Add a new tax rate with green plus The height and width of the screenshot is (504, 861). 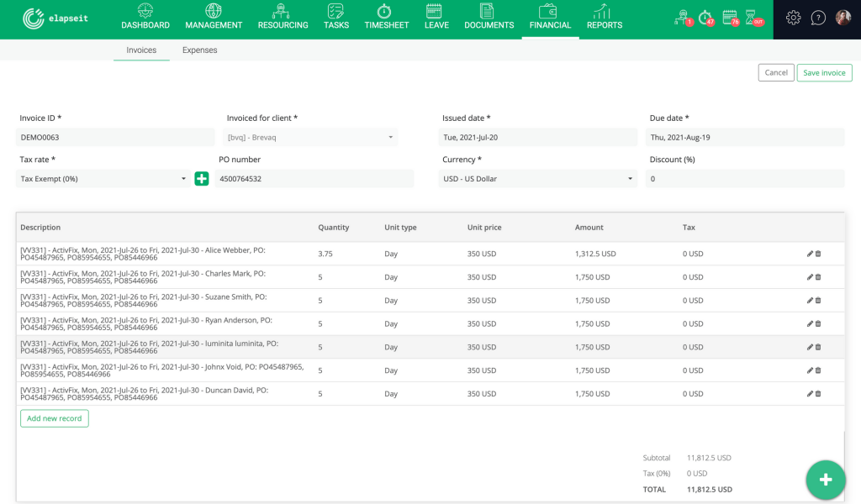[x=202, y=179]
